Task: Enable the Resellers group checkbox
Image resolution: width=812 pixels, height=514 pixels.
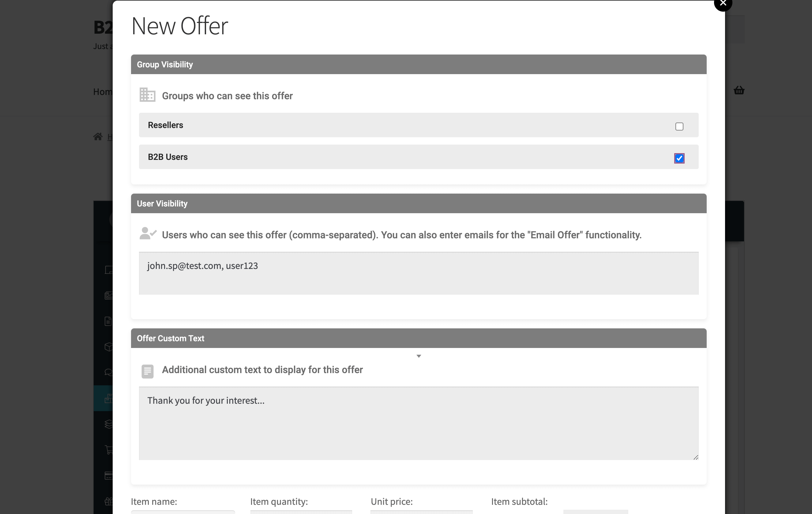Action: point(679,127)
